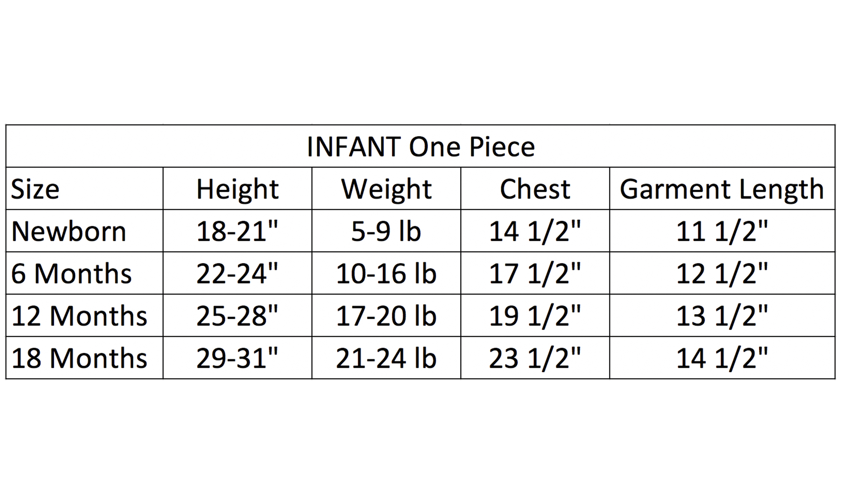Screen dimensions: 841x504
Task: Click the Newborn size row label
Action: (x=69, y=232)
